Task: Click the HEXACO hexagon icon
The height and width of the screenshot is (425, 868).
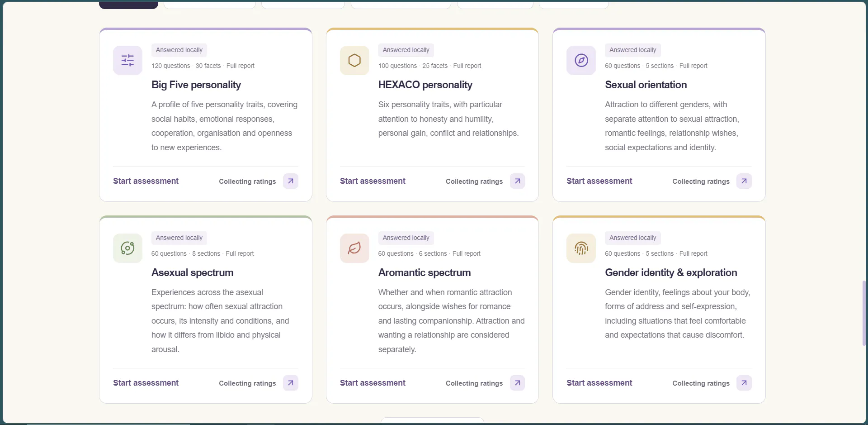Action: 354,60
